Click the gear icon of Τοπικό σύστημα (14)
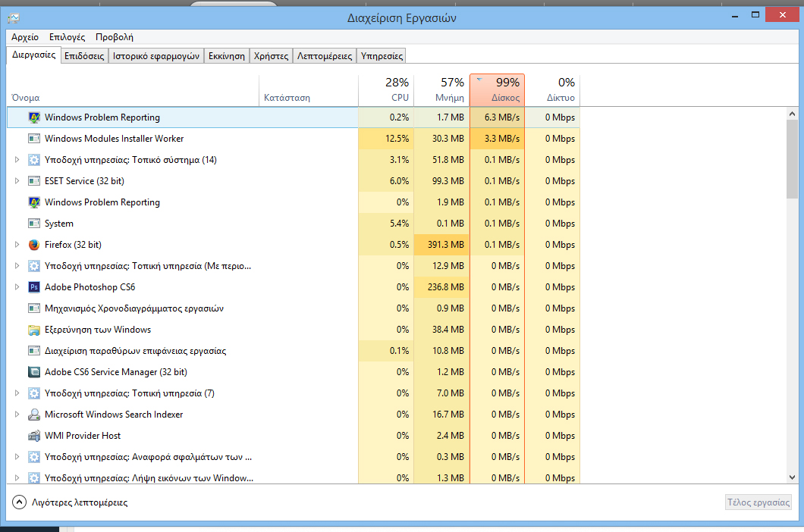 pyautogui.click(x=34, y=160)
